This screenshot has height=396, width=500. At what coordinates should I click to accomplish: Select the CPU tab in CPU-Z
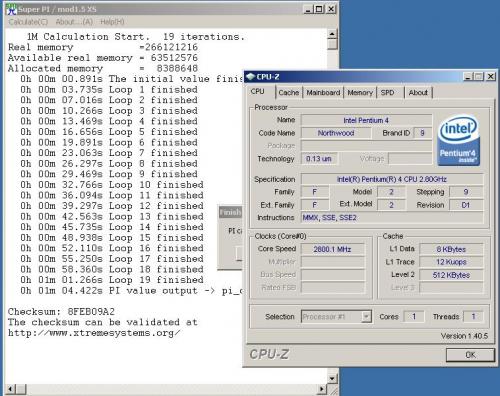tap(258, 92)
